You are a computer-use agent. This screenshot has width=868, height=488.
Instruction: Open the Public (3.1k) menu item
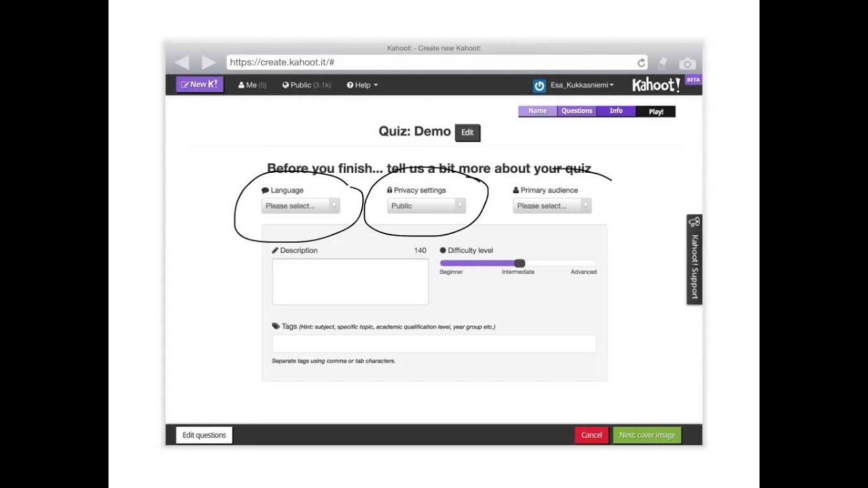click(307, 85)
